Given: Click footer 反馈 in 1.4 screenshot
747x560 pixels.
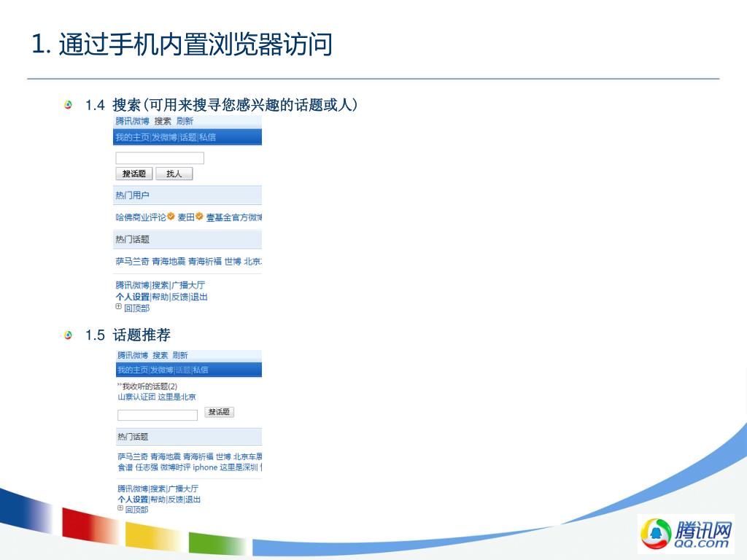Looking at the screenshot, I should point(179,297).
